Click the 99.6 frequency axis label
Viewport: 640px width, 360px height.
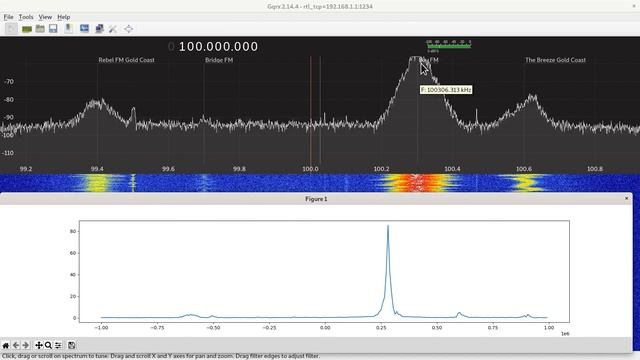(168, 169)
